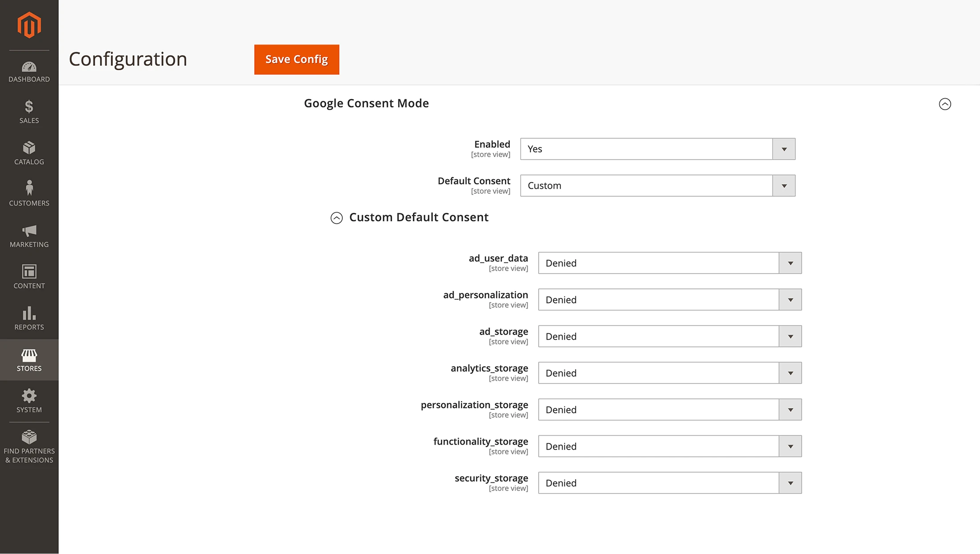The image size is (980, 554).
Task: Select the Content sidebar icon
Action: (29, 276)
